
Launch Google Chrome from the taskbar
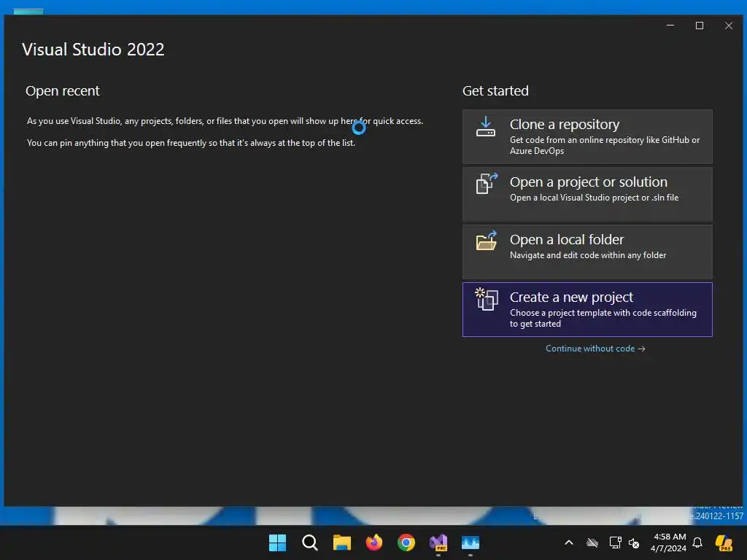(406, 542)
